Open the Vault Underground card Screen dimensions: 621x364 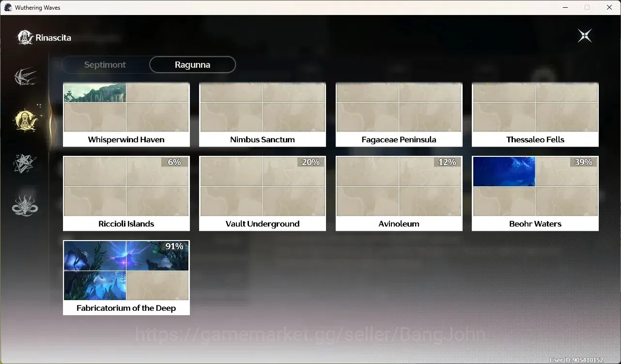pos(263,194)
